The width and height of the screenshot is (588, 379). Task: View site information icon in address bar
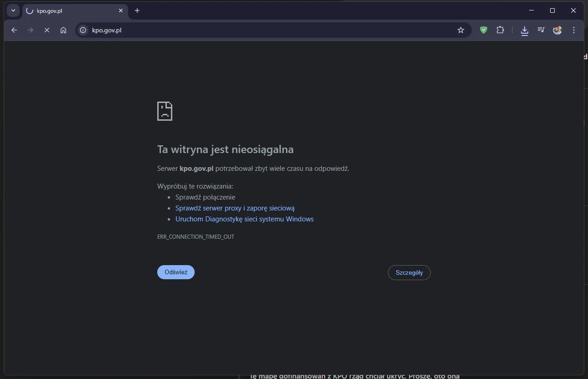(83, 30)
